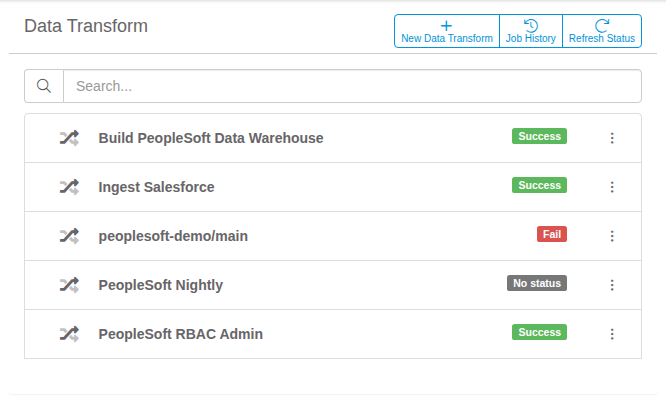Open the Ingest Salesforce transform

pos(156,187)
